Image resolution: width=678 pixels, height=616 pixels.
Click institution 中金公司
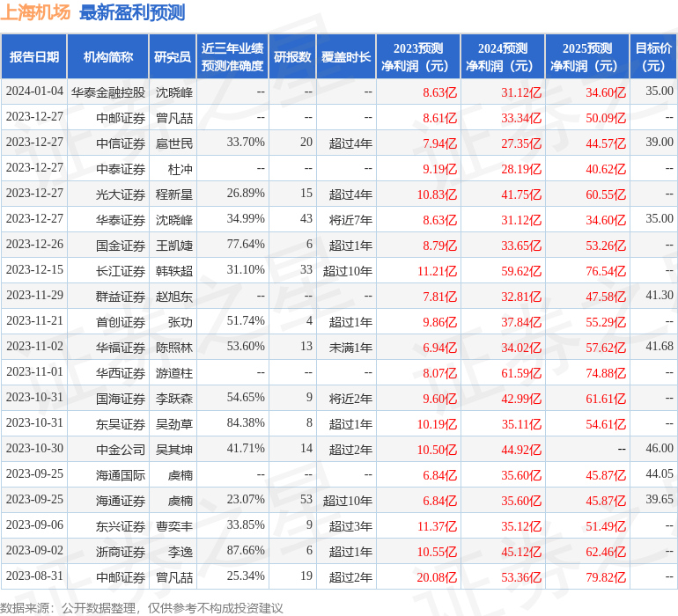(x=121, y=449)
